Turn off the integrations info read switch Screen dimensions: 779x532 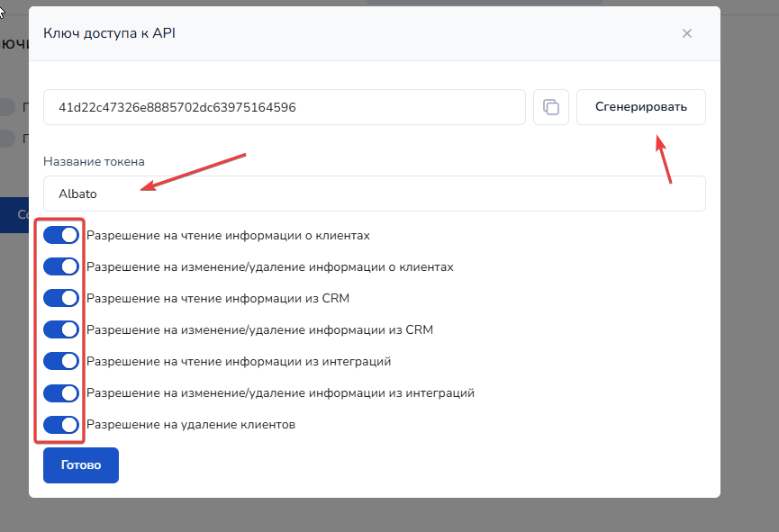[61, 362]
